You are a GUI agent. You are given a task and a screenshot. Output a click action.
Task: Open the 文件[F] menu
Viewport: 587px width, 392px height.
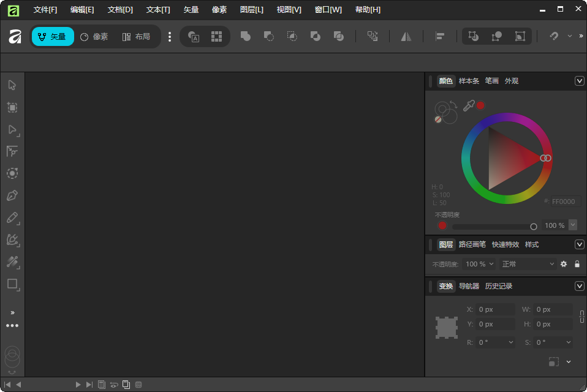pos(45,10)
